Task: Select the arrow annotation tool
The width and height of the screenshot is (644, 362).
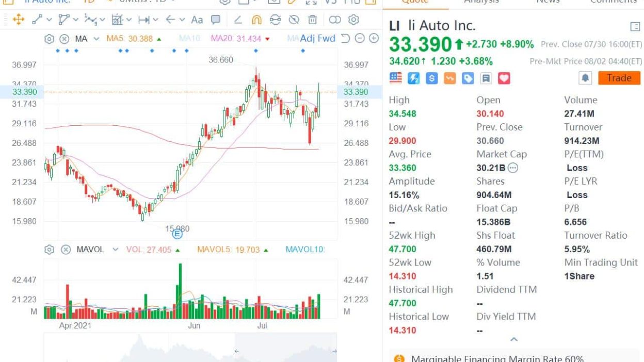Action: click(x=170, y=20)
